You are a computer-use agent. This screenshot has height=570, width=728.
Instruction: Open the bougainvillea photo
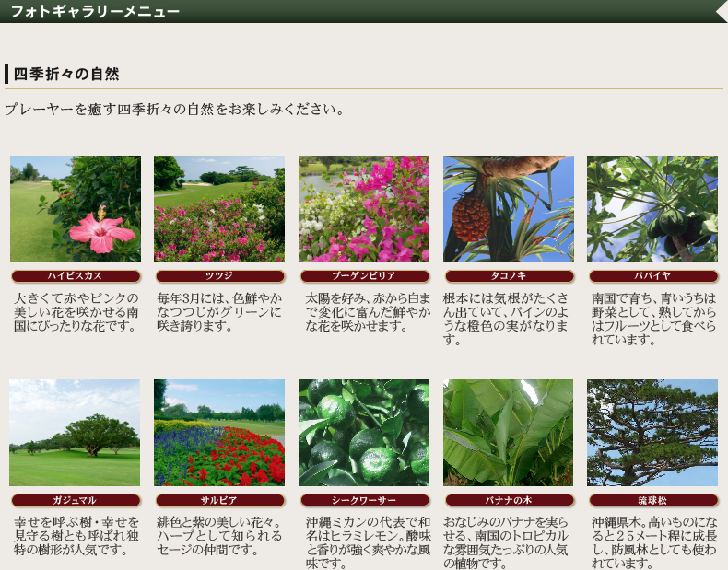click(x=365, y=208)
